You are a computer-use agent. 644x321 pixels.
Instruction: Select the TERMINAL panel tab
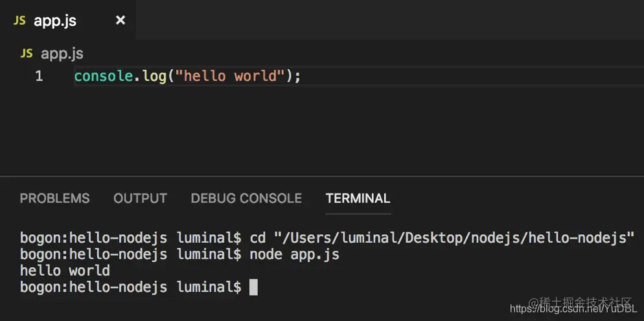[358, 198]
